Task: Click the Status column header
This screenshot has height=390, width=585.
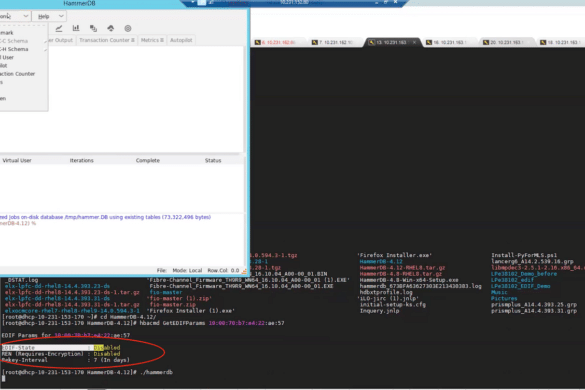Action: point(213,160)
